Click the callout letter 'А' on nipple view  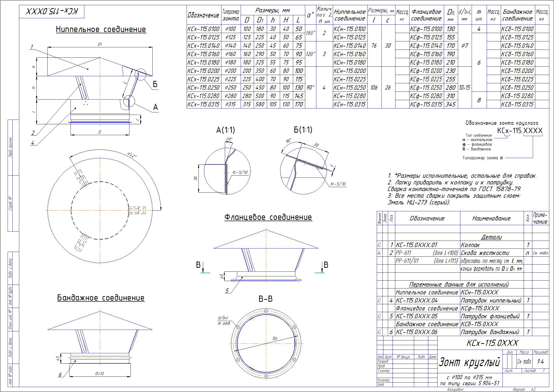(155, 107)
